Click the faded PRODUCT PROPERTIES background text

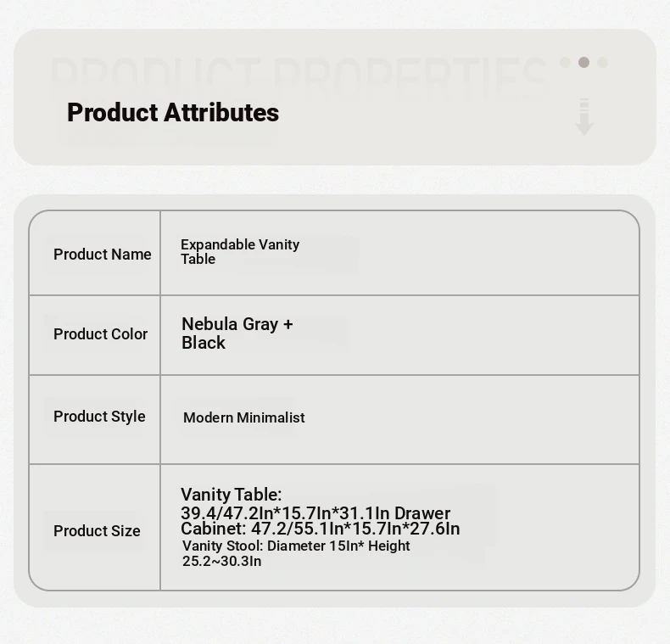(x=297, y=75)
